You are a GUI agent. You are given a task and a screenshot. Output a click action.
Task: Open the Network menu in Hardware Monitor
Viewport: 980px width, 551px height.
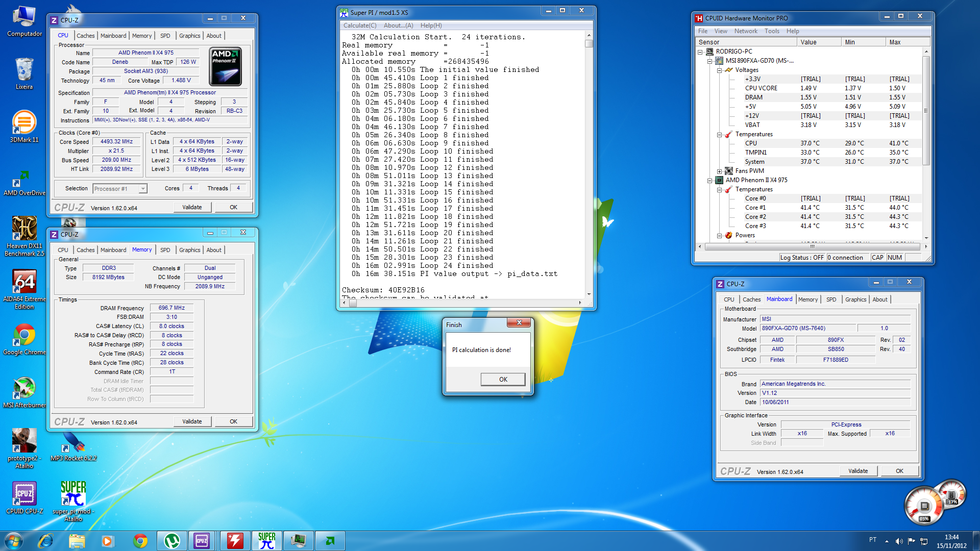[746, 31]
